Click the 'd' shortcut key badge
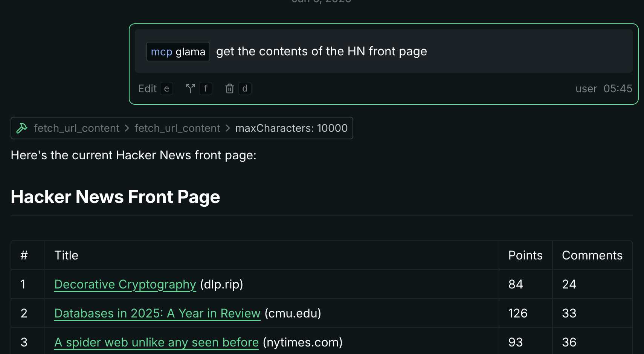Screen dimensions: 644x354 [245, 88]
